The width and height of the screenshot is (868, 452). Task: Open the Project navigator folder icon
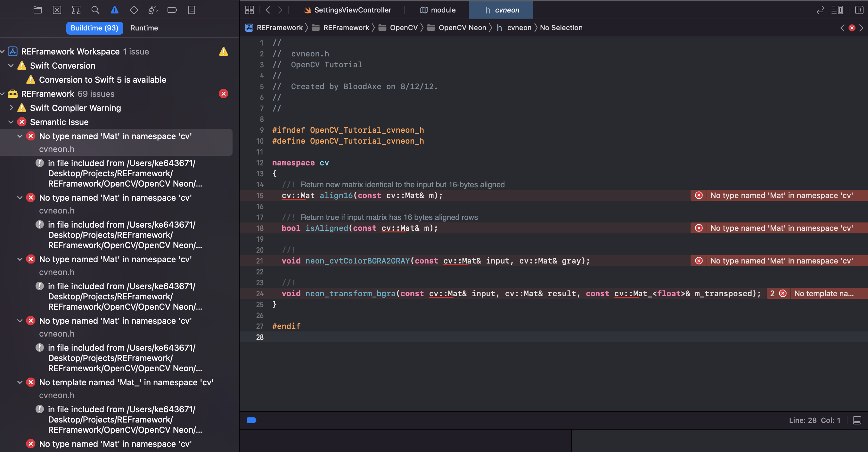[x=38, y=10]
